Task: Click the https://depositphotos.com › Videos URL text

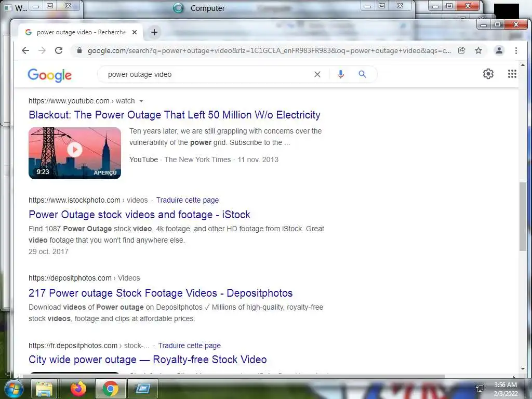Action: (84, 278)
